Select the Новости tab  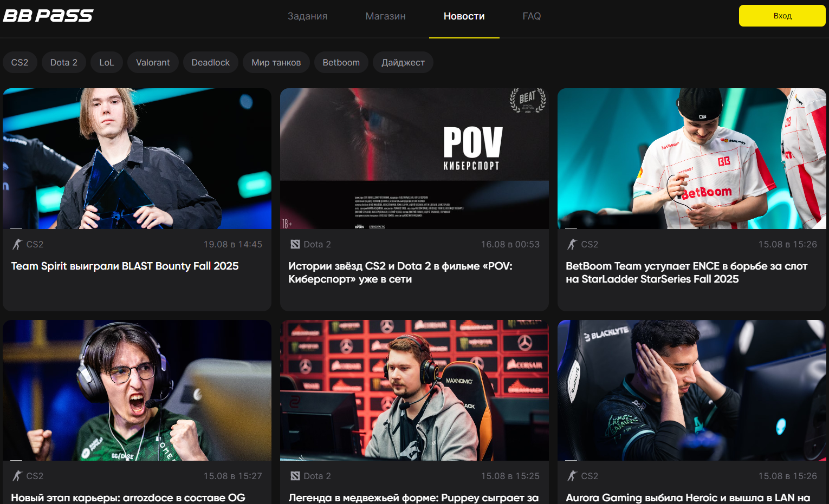[x=464, y=16]
